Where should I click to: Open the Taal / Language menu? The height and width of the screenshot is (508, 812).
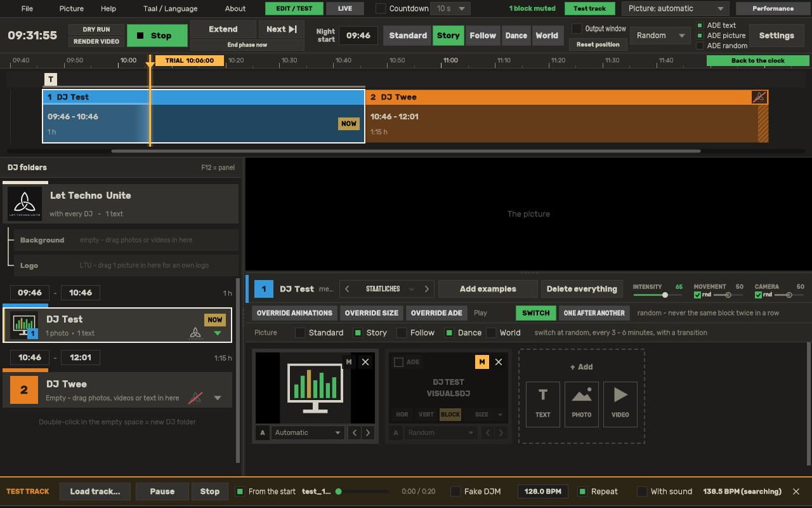click(x=170, y=9)
